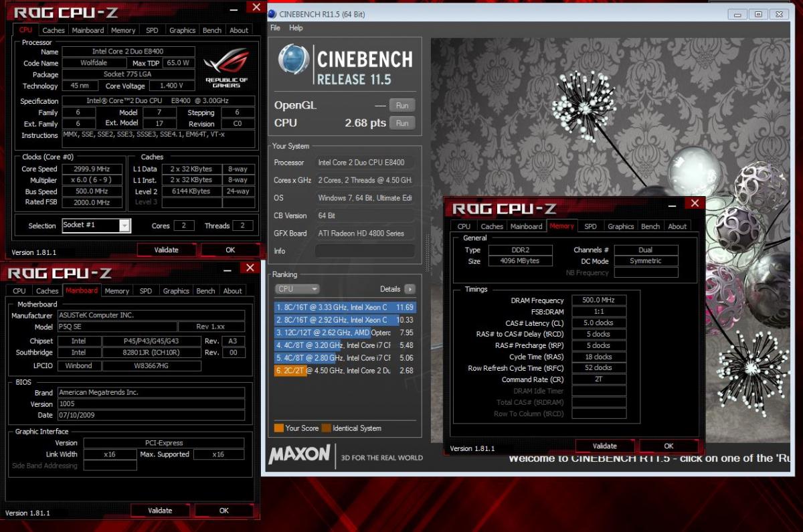Image resolution: width=803 pixels, height=532 pixels.
Task: Click Validate in the Memory CPU-Z window
Action: (605, 446)
